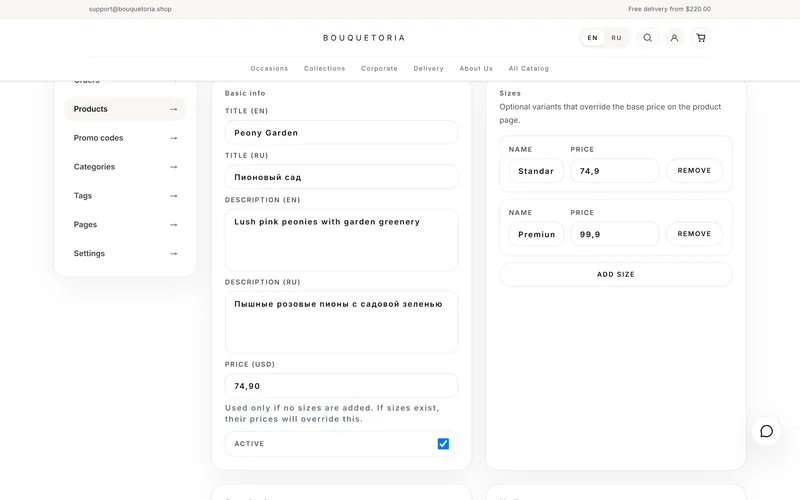Image resolution: width=800 pixels, height=500 pixels.
Task: Click the Basic info heading
Action: tap(245, 93)
